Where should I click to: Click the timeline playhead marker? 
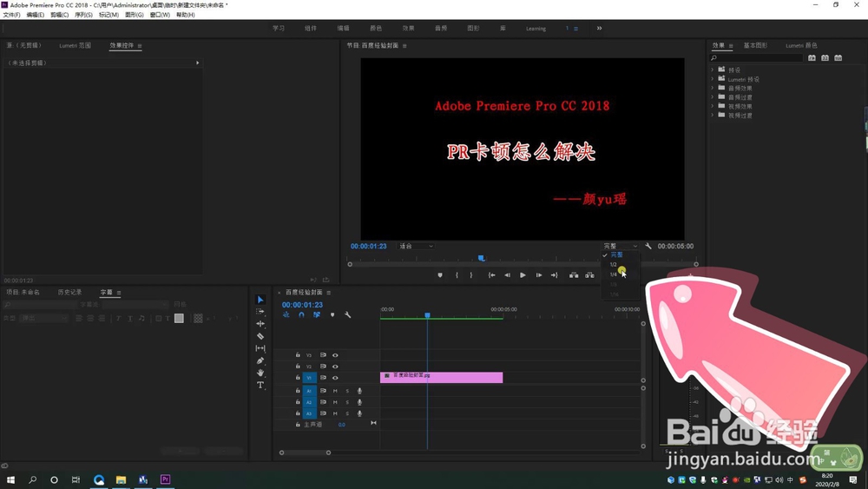click(427, 315)
